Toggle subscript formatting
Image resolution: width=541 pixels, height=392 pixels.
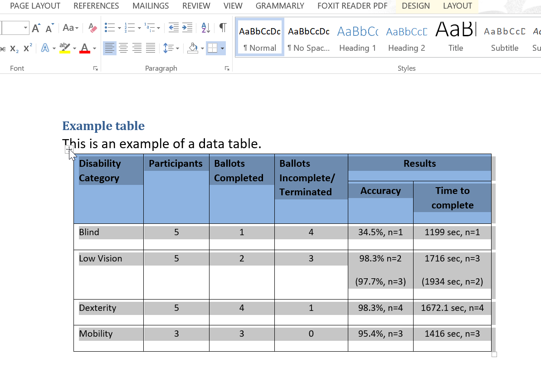click(x=14, y=48)
